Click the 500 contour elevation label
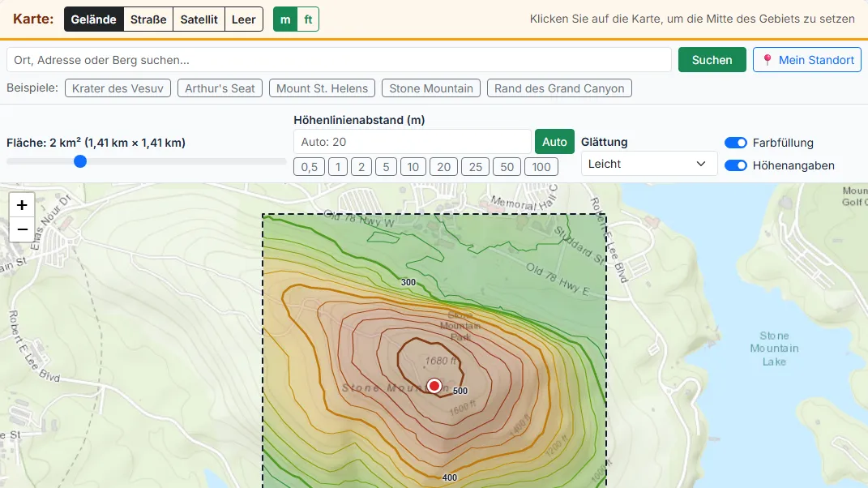Image resolution: width=868 pixels, height=488 pixels. pos(460,391)
